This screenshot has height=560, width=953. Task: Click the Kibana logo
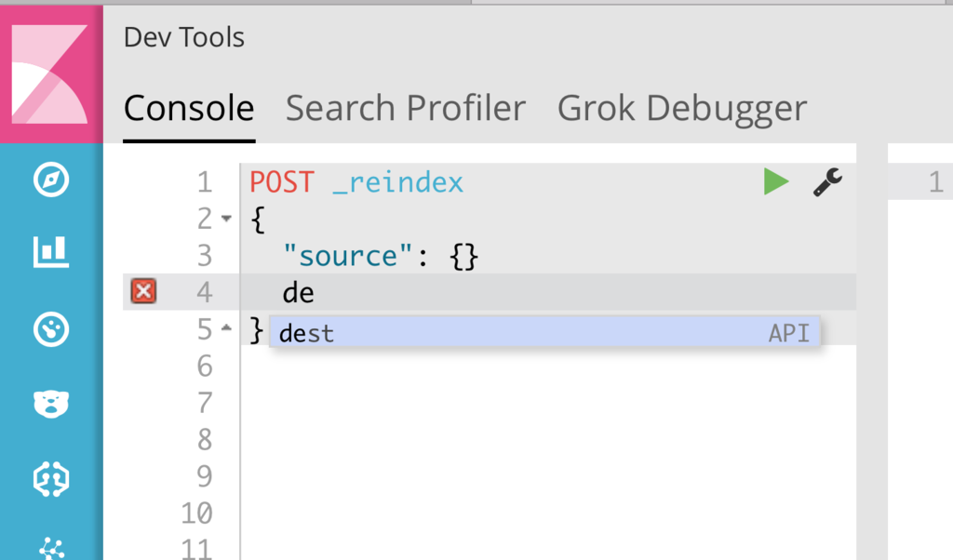(x=51, y=73)
